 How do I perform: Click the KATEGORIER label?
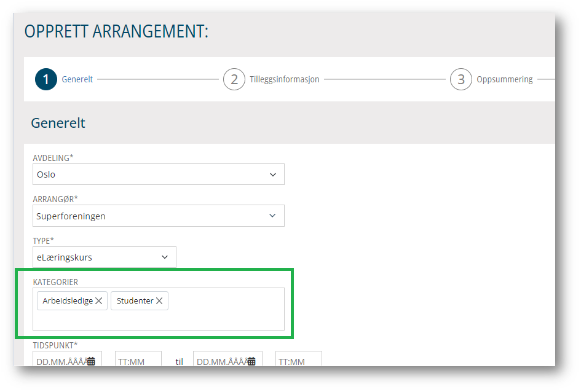(55, 282)
